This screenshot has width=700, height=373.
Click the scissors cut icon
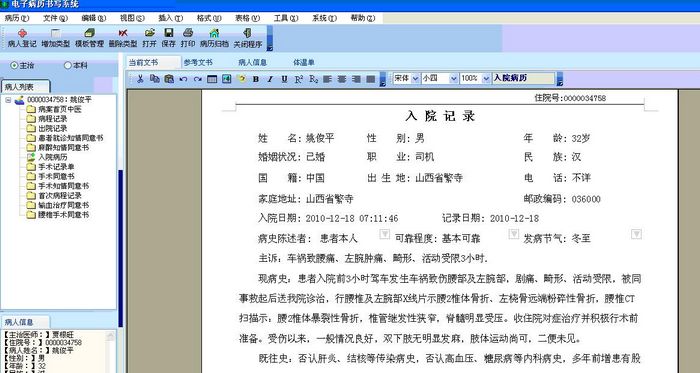140,79
